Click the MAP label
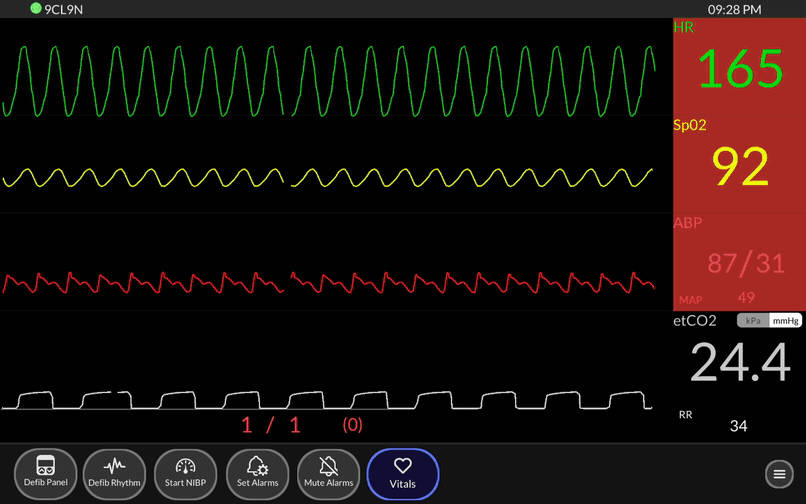Image resolution: width=806 pixels, height=504 pixels. 690,300
